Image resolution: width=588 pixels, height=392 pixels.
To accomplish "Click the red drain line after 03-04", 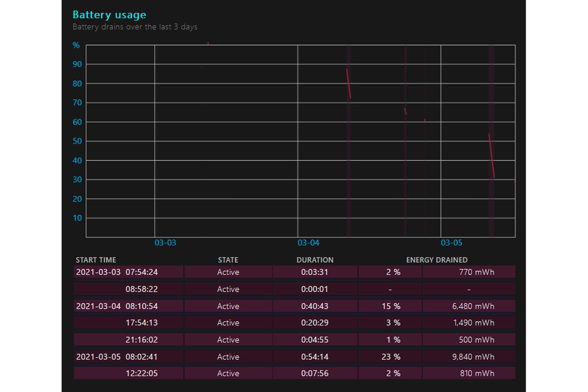I will (349, 84).
